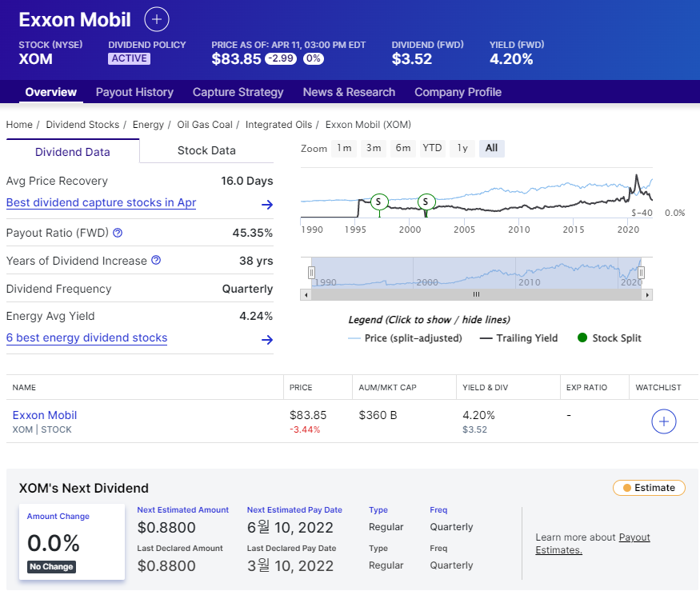Image resolution: width=700 pixels, height=595 pixels.
Task: Click the 45.35% payout ratio value
Action: tap(252, 233)
